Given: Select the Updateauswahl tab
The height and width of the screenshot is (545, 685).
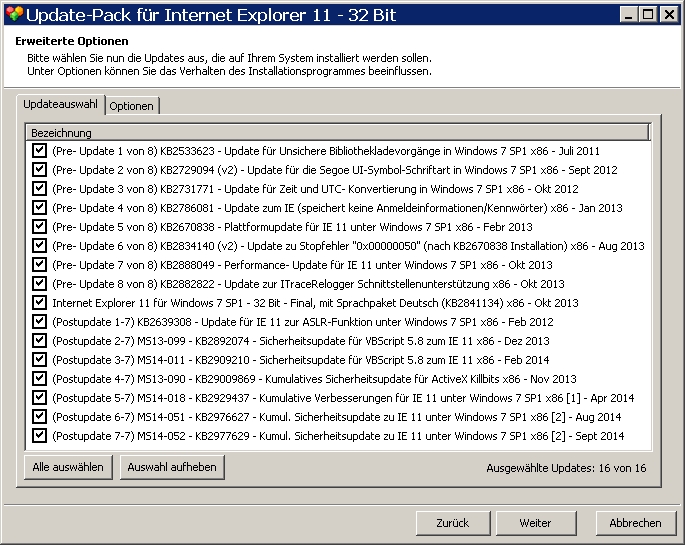Looking at the screenshot, I should click(x=60, y=104).
